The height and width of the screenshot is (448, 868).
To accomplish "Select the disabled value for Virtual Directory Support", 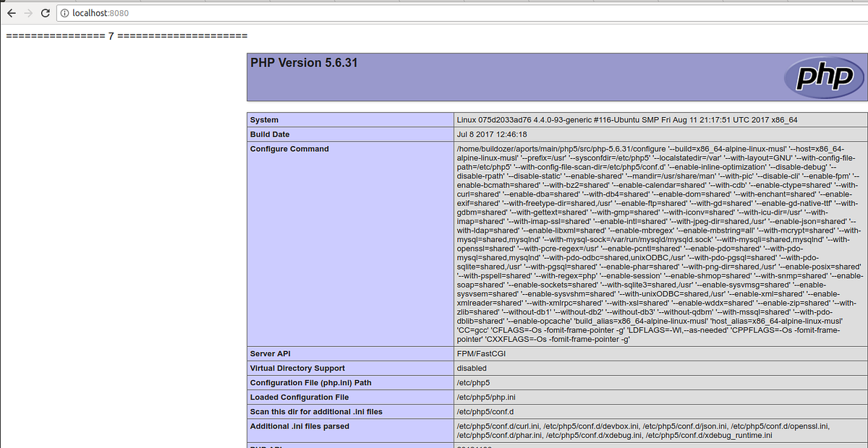I will pyautogui.click(x=471, y=368).
